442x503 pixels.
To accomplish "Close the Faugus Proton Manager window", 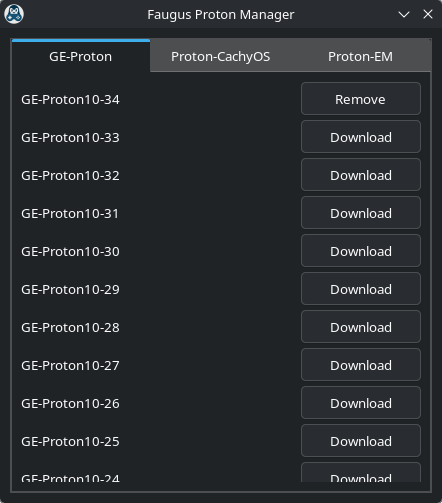I will coord(428,14).
